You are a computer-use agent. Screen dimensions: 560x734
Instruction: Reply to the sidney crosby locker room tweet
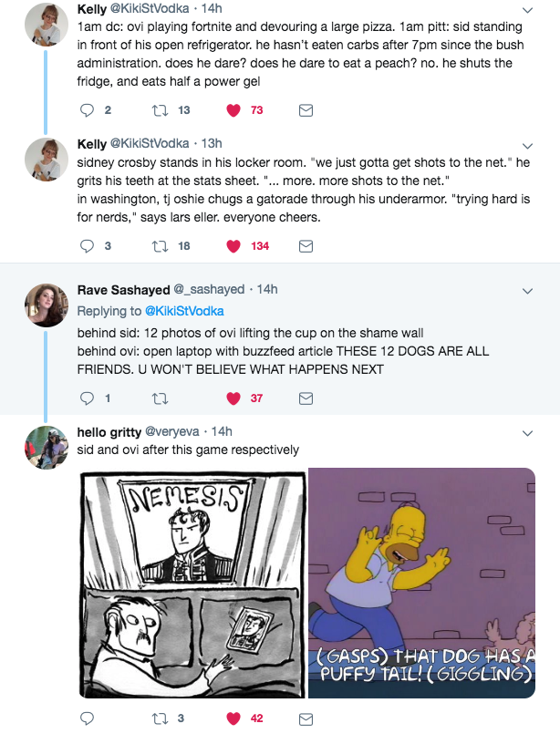pyautogui.click(x=88, y=245)
